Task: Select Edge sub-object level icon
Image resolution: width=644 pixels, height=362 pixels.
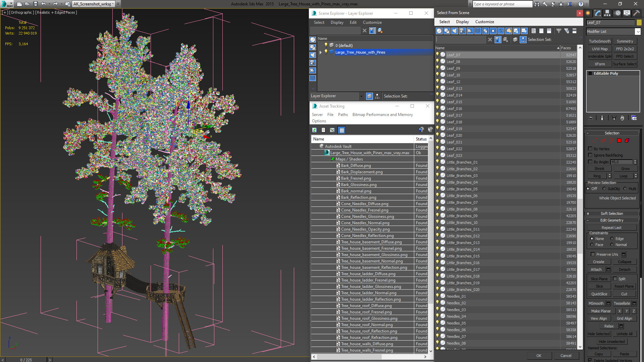Action: coord(603,141)
